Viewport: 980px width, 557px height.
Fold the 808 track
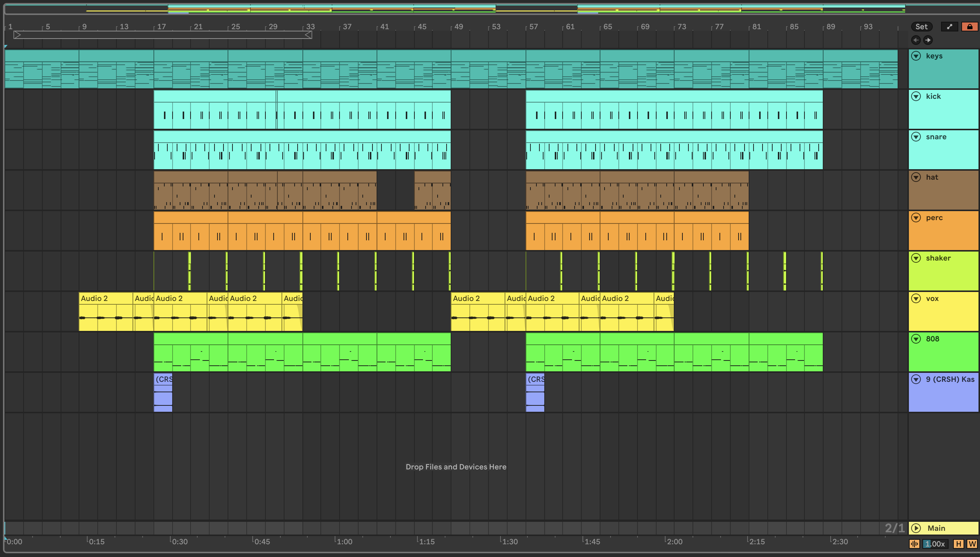coord(916,339)
